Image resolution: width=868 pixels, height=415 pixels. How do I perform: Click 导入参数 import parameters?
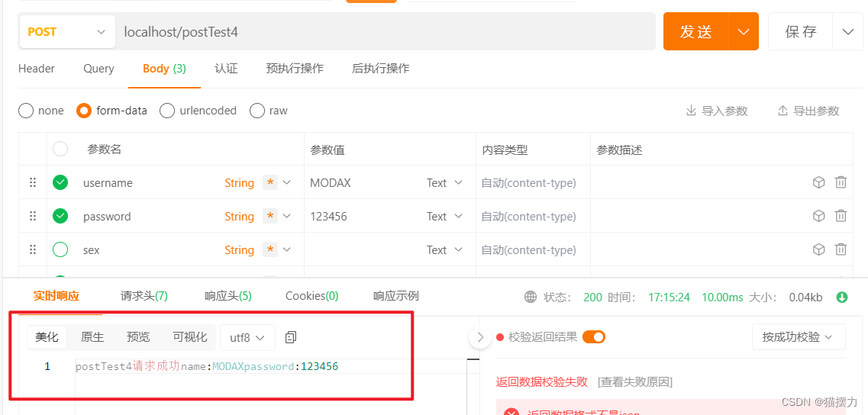click(718, 111)
